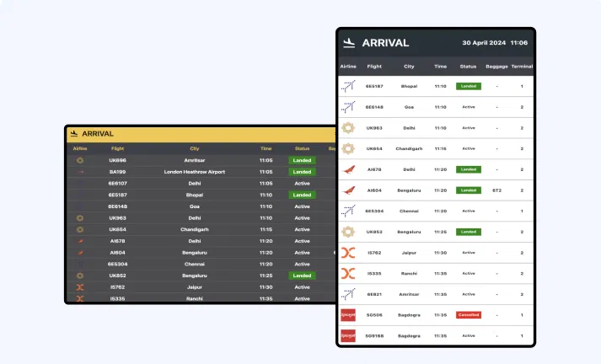Click the City column header on the dark board
Image resolution: width=601 pixels, height=364 pixels.
point(194,148)
